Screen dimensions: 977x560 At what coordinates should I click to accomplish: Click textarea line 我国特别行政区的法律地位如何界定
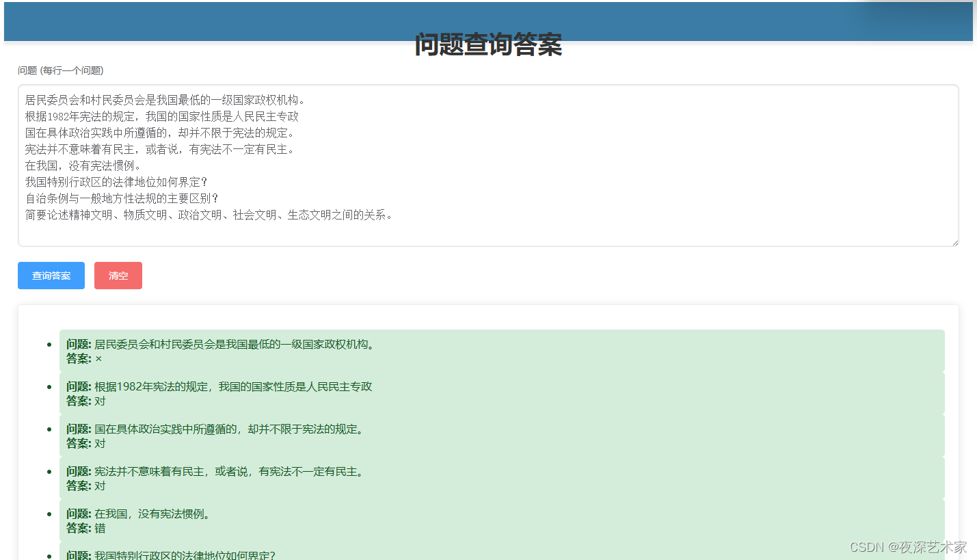pyautogui.click(x=116, y=183)
